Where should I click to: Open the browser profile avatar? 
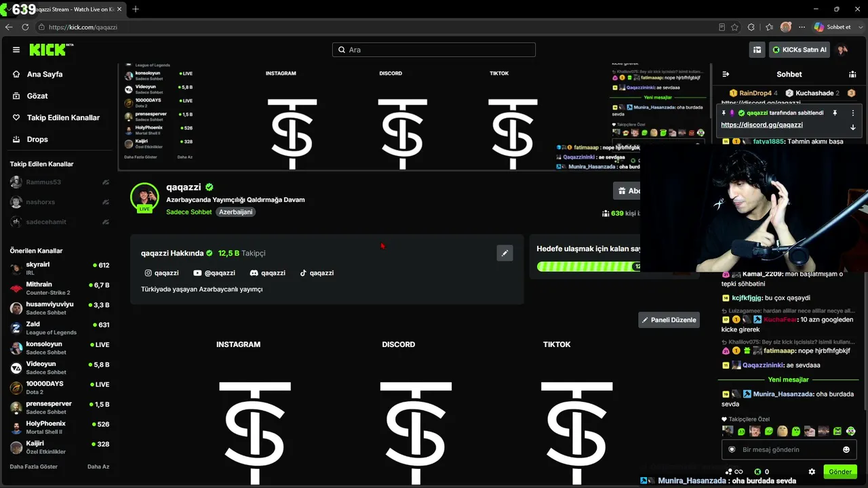786,27
